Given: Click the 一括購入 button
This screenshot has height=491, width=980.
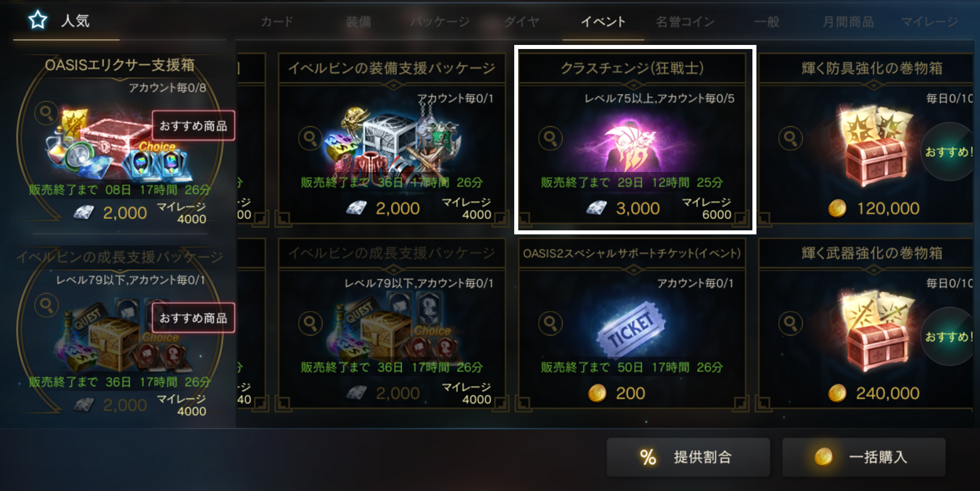Looking at the screenshot, I should 863,457.
